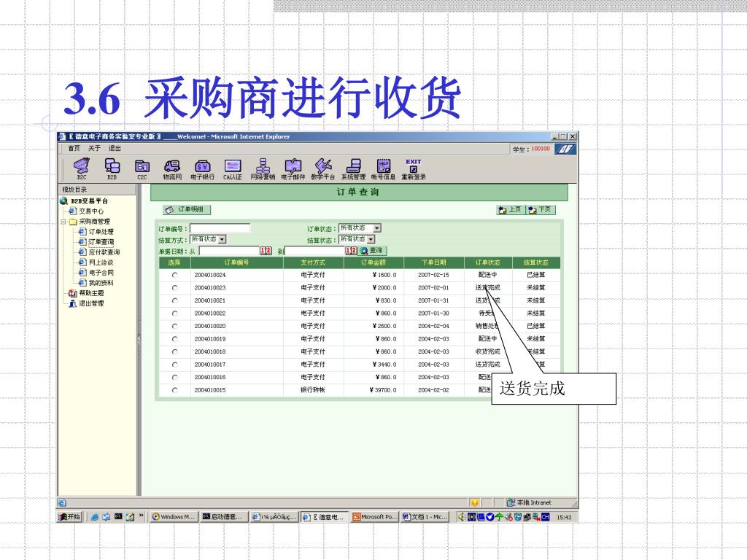Open 网上洽谈 in the module tree

tap(101, 262)
